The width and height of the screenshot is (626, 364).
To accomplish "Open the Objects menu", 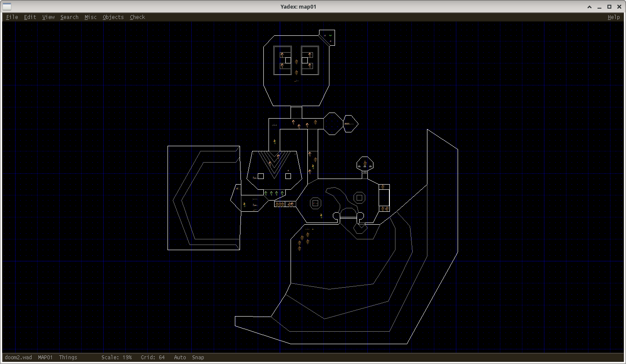I will coord(113,17).
